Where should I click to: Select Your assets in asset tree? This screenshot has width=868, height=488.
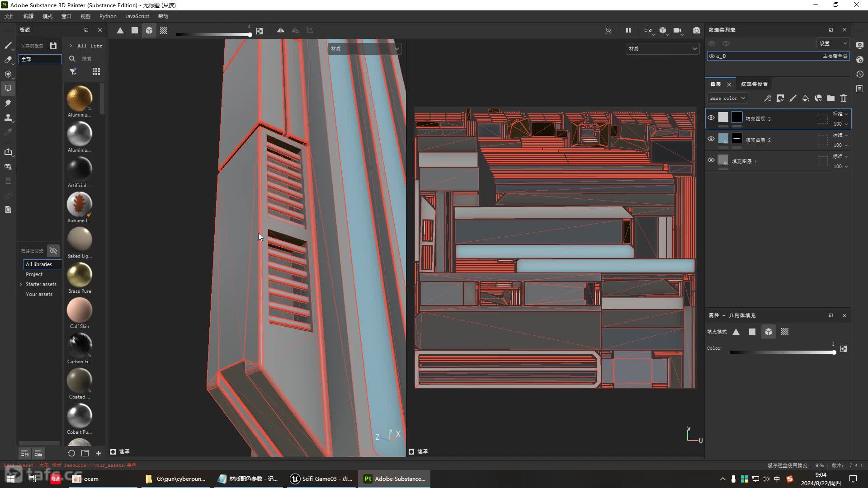[39, 294]
